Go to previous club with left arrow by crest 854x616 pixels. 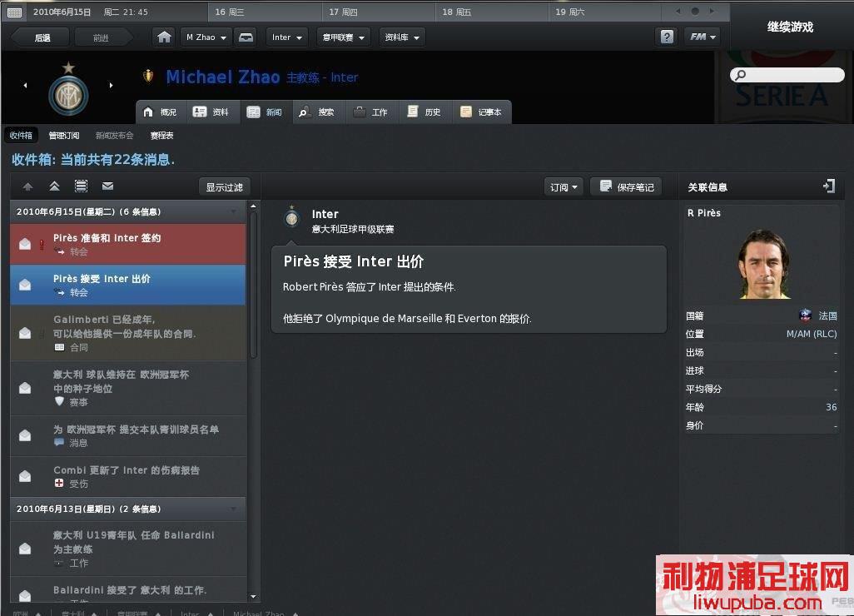(x=25, y=85)
